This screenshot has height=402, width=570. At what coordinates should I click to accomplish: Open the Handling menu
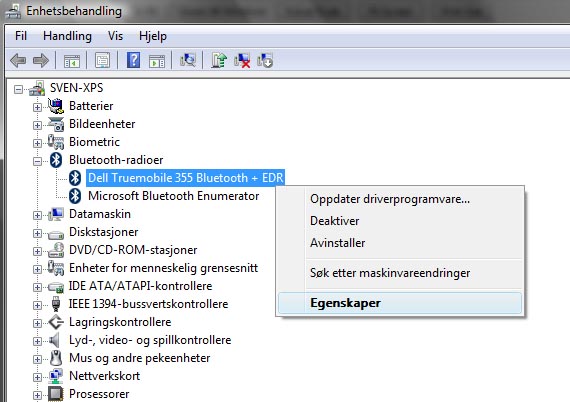click(x=67, y=36)
